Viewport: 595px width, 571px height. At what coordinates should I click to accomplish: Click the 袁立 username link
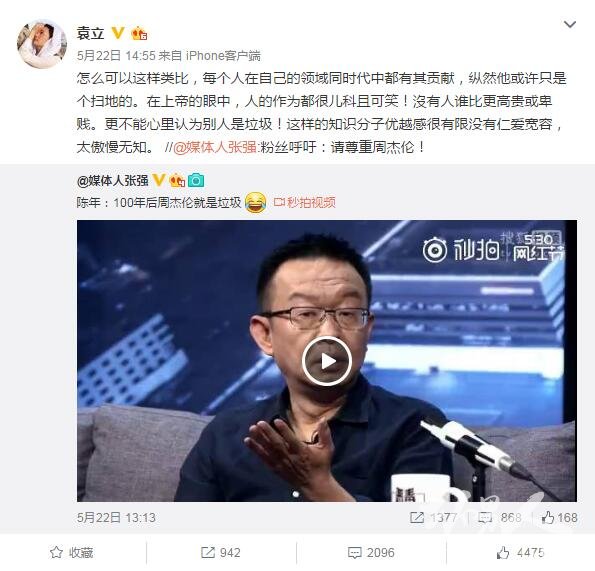tap(90, 33)
